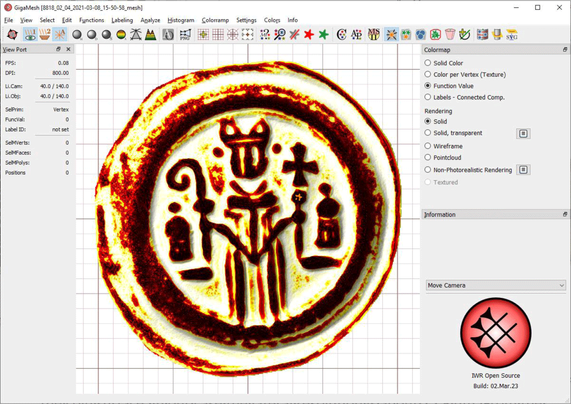Undock the Colormap panel
Image resolution: width=571 pixels, height=404 pixels.
pyautogui.click(x=565, y=50)
